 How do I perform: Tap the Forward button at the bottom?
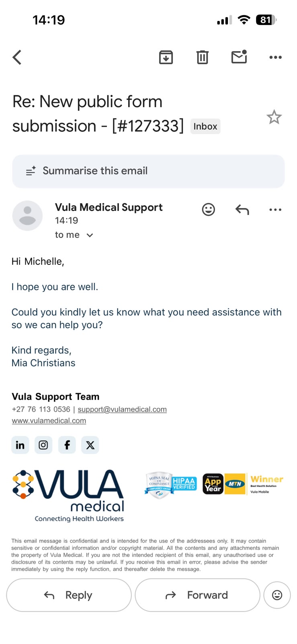[197, 595]
